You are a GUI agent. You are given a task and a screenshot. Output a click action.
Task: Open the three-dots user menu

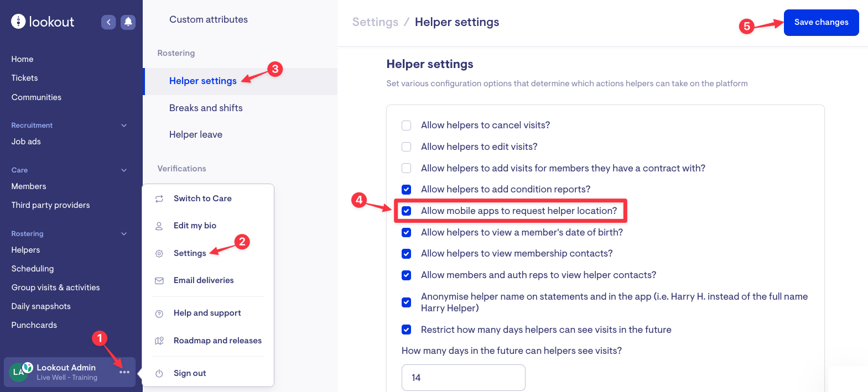[124, 372]
